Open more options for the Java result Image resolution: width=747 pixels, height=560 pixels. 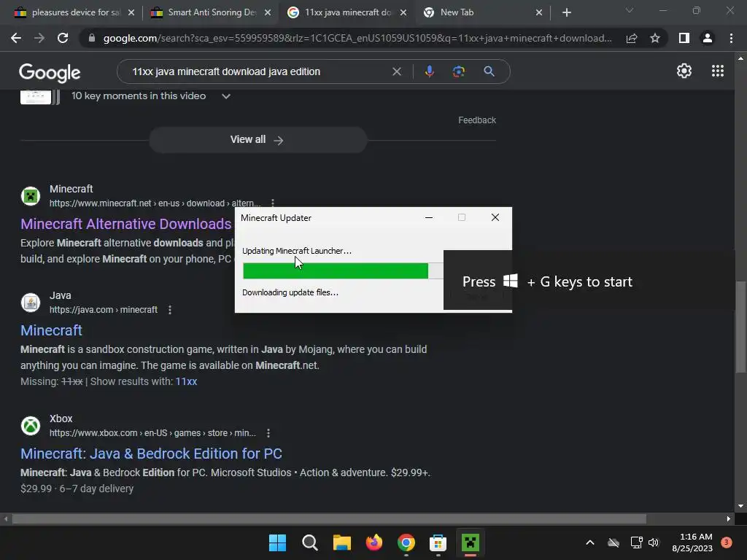pyautogui.click(x=170, y=310)
